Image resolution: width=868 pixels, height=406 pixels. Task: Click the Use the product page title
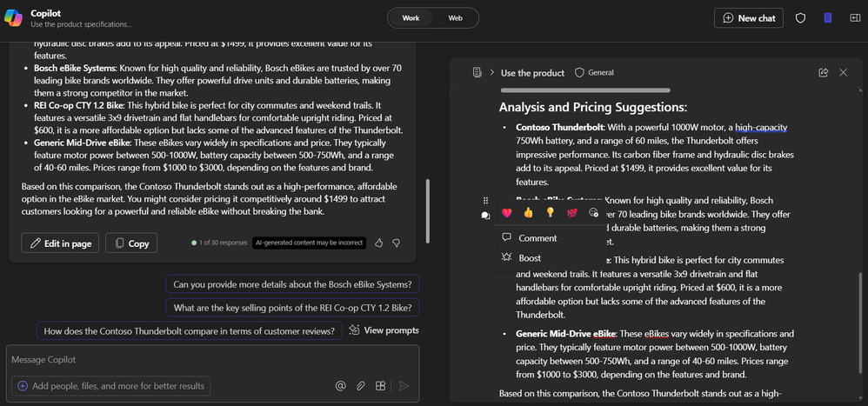click(x=532, y=73)
